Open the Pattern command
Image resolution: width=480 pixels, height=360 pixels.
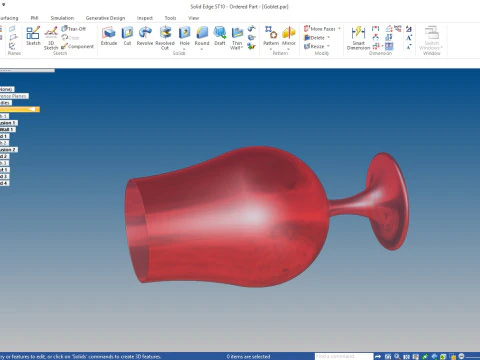tap(271, 36)
